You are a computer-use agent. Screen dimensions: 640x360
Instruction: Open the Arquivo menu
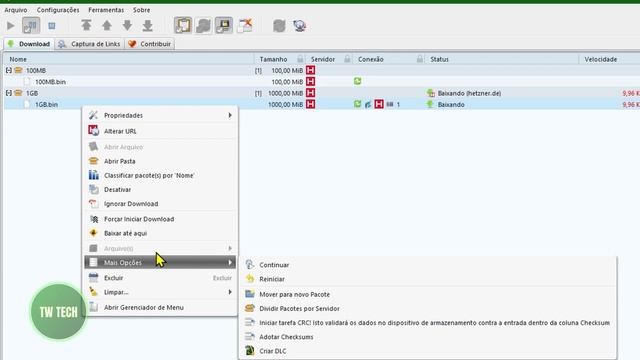pos(16,10)
